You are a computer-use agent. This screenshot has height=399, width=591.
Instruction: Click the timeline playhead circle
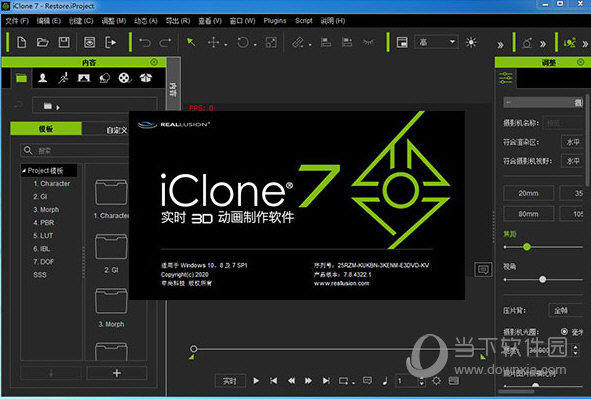coord(193,349)
